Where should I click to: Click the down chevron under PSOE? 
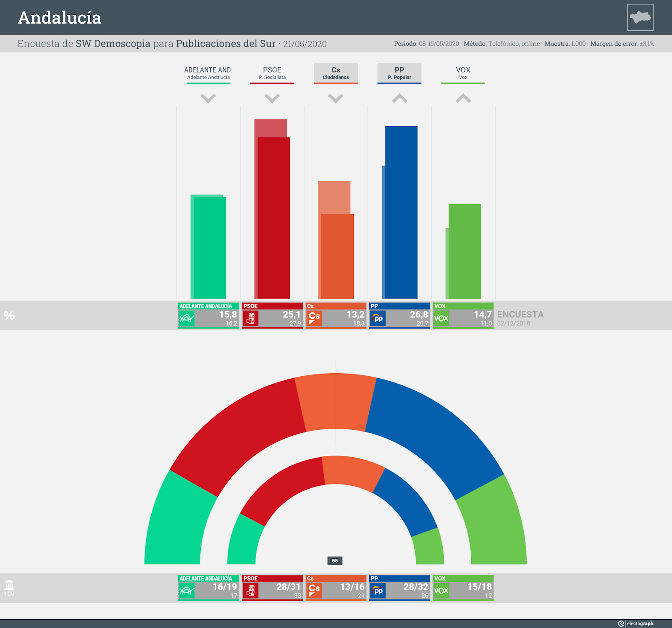pyautogui.click(x=272, y=99)
